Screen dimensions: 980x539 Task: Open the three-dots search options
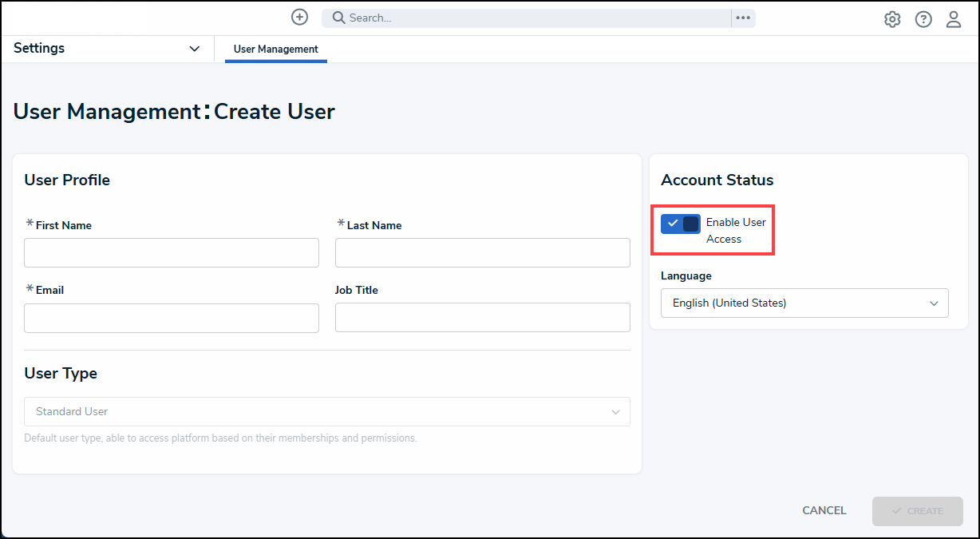pos(743,18)
